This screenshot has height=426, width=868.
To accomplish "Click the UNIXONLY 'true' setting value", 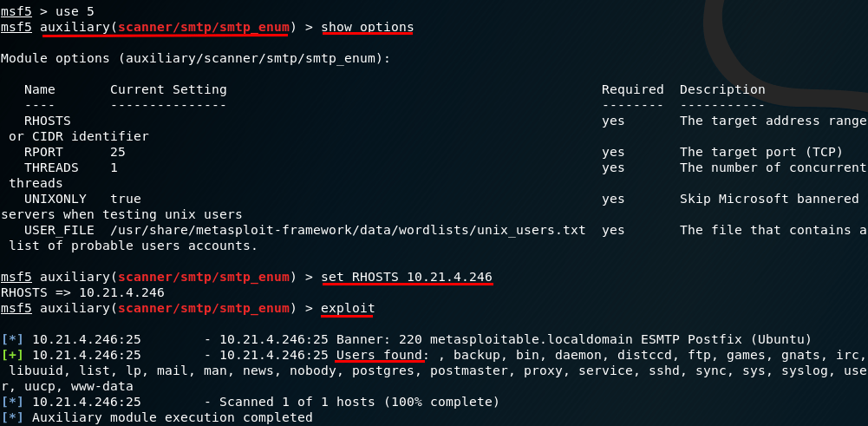I will coord(126,199).
